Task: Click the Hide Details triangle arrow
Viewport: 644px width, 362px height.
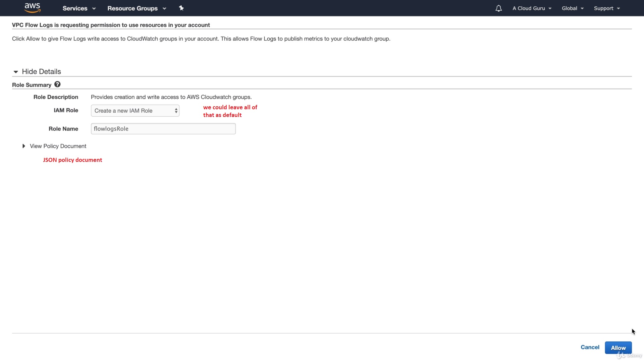Action: pyautogui.click(x=16, y=72)
